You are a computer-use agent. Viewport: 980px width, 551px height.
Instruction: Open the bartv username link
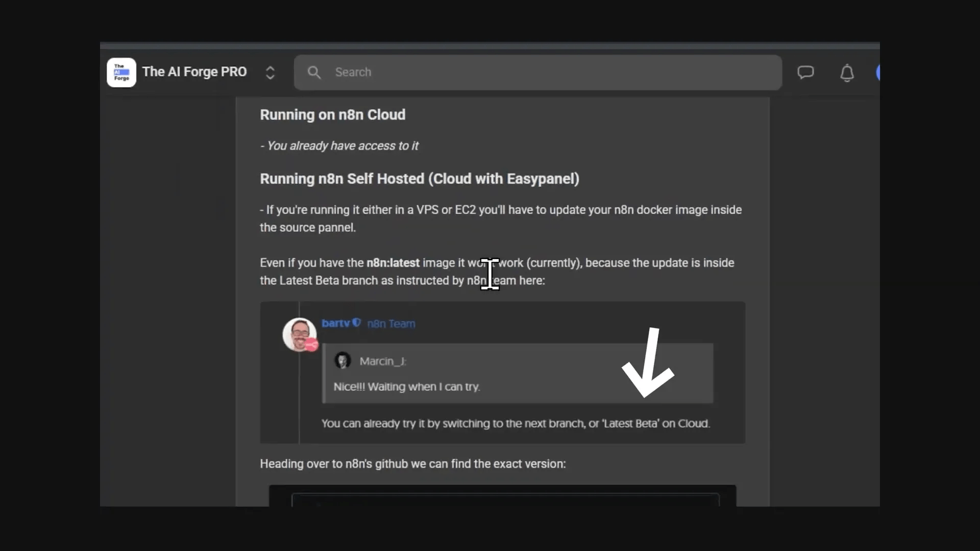coord(335,323)
